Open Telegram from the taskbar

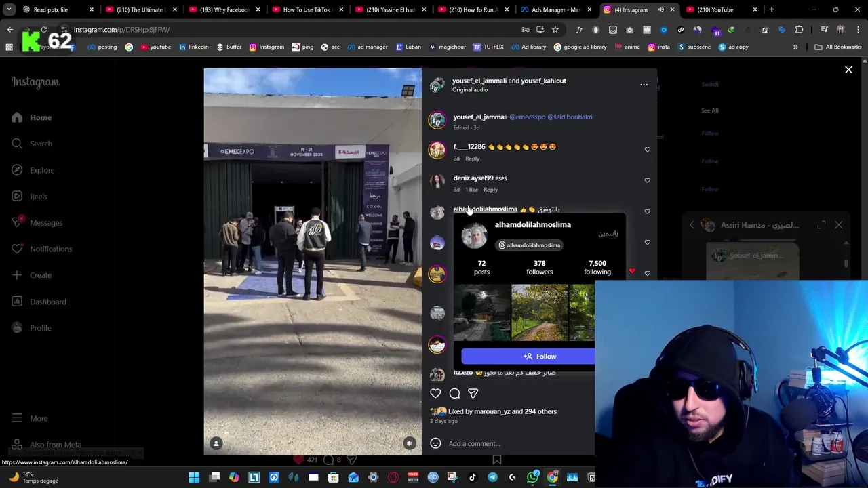492,477
